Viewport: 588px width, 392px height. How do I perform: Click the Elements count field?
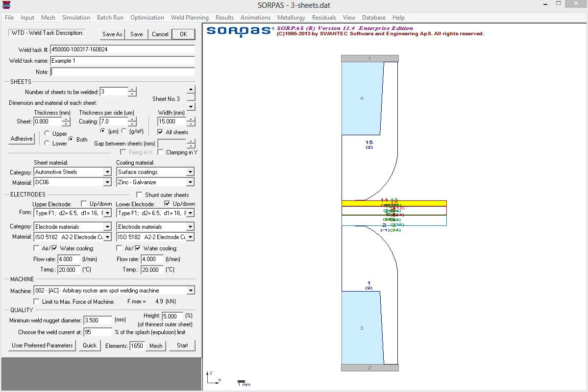coord(137,346)
